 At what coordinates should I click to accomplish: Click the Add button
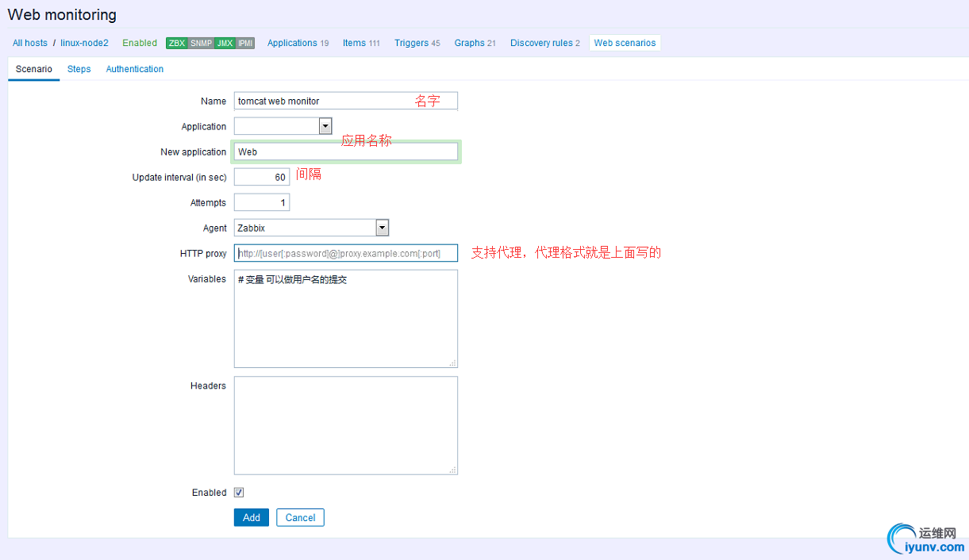coord(252,517)
